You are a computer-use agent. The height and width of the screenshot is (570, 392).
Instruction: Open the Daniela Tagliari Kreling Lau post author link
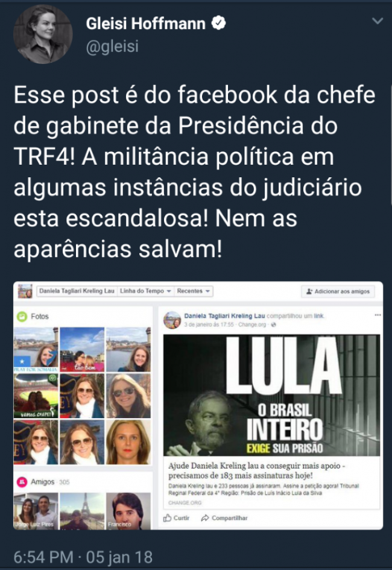224,315
